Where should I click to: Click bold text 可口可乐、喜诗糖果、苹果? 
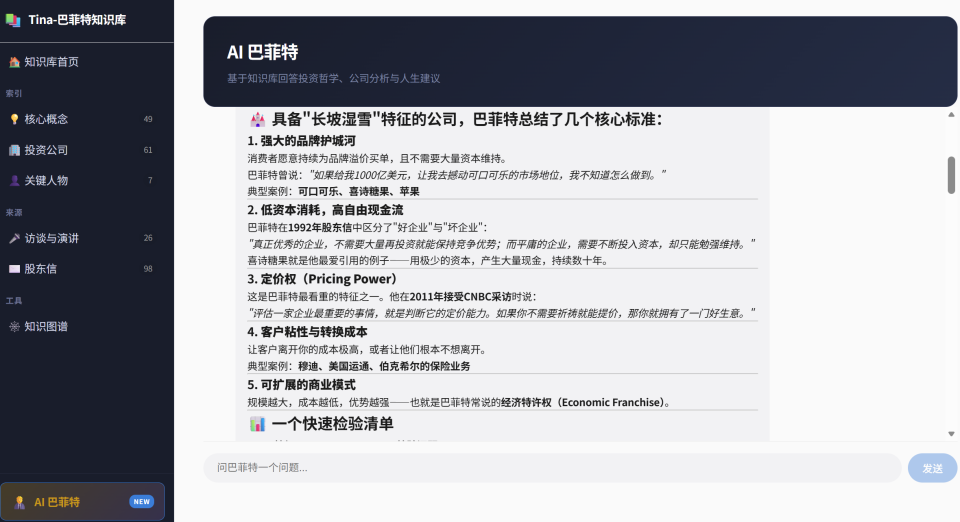[x=359, y=192]
